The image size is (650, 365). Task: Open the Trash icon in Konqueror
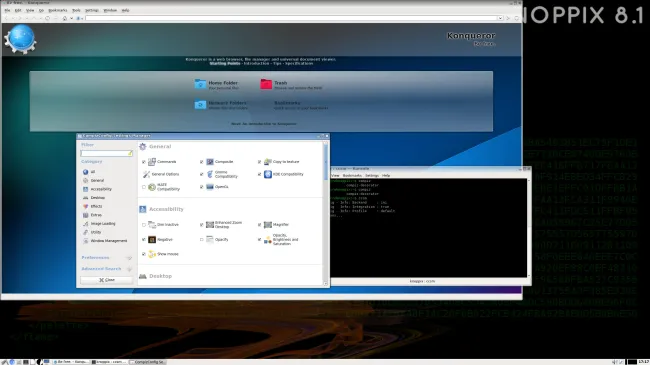(x=266, y=84)
